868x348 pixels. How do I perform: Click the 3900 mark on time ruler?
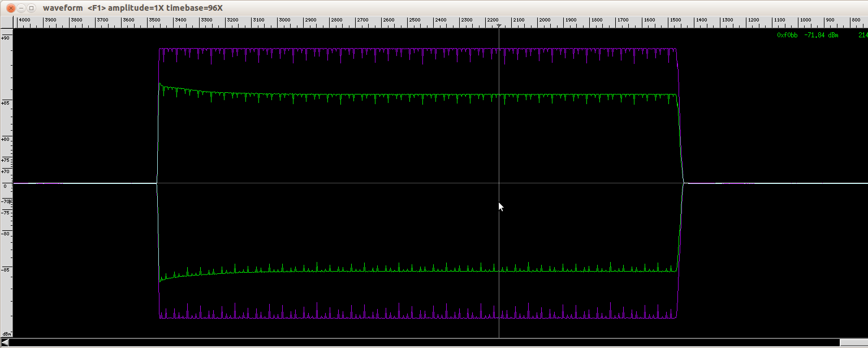tap(50, 20)
